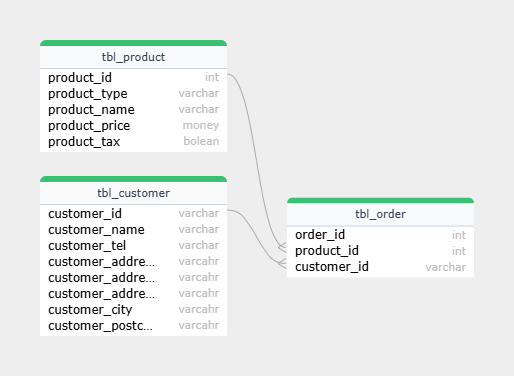Screen dimensions: 514x376
Task: Click the crow's foot connector at tbl_order customer_id
Action: 282,263
